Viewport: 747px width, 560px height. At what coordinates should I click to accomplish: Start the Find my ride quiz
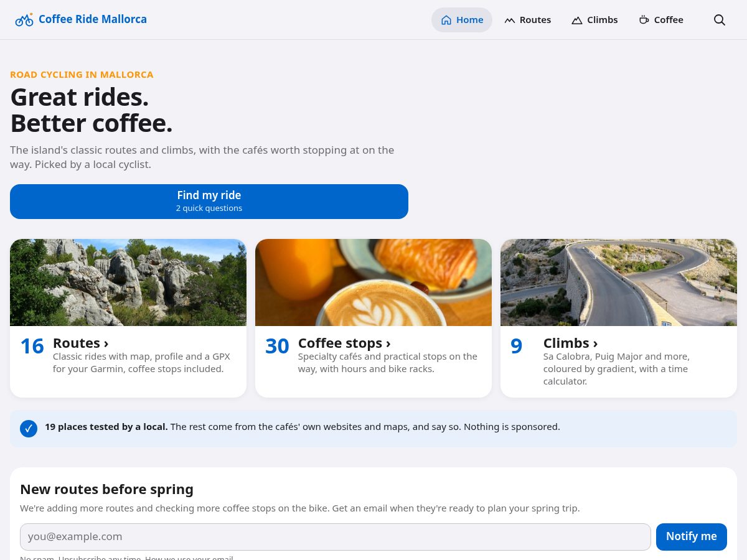(209, 202)
